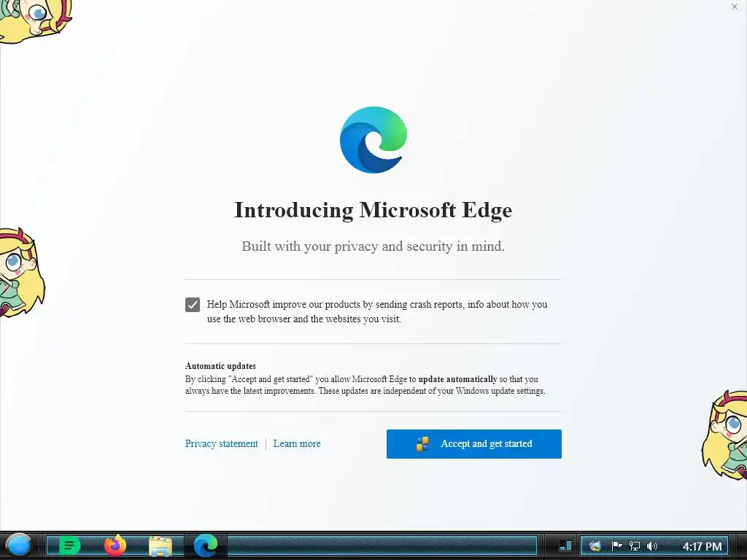Select the Microsoft Edge taskbar icon
747x560 pixels.
coord(206,545)
